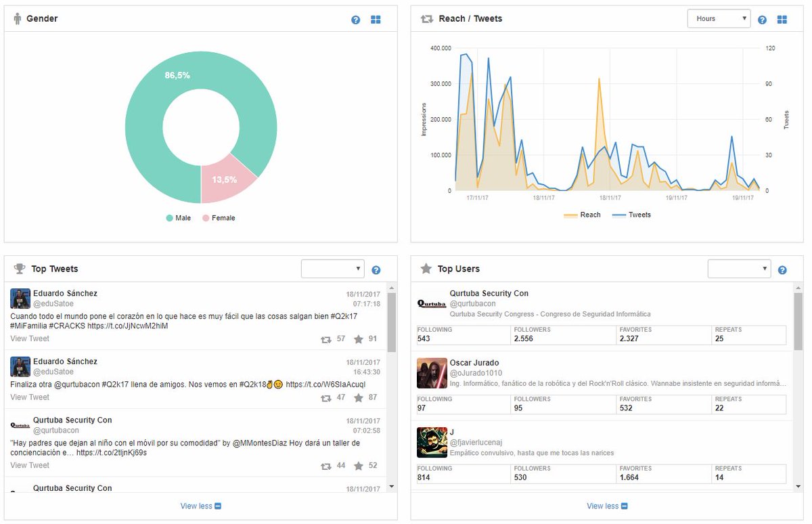The height and width of the screenshot is (524, 812).
Task: Click the REPEATS 22 cell
Action: click(749, 404)
